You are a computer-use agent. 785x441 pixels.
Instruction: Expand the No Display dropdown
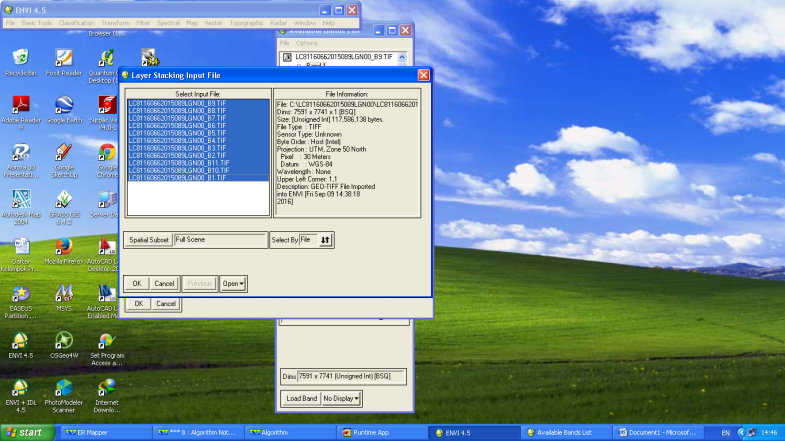(341, 398)
